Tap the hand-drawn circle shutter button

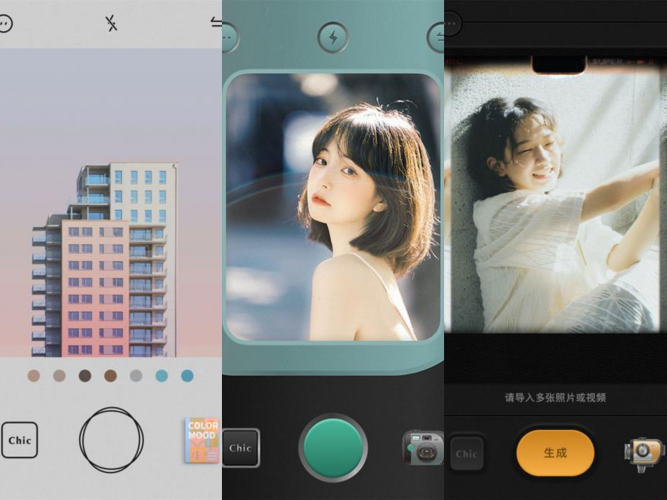tap(111, 440)
